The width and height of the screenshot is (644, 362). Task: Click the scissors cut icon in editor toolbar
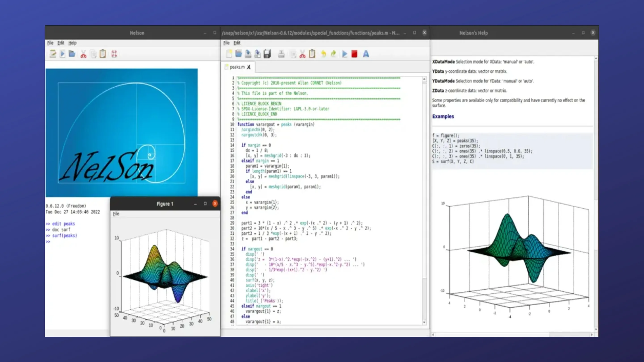coord(303,54)
